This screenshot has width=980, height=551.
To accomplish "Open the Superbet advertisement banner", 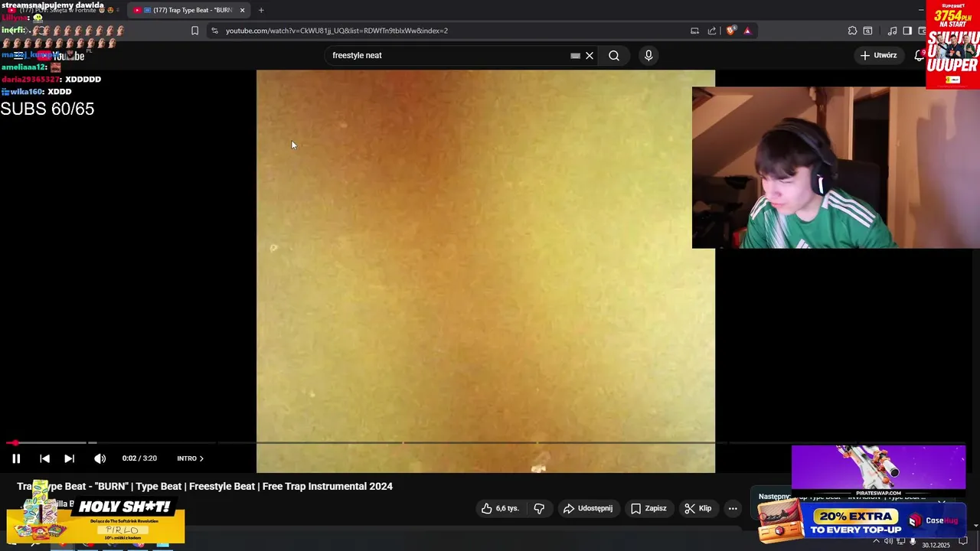I will (x=952, y=44).
